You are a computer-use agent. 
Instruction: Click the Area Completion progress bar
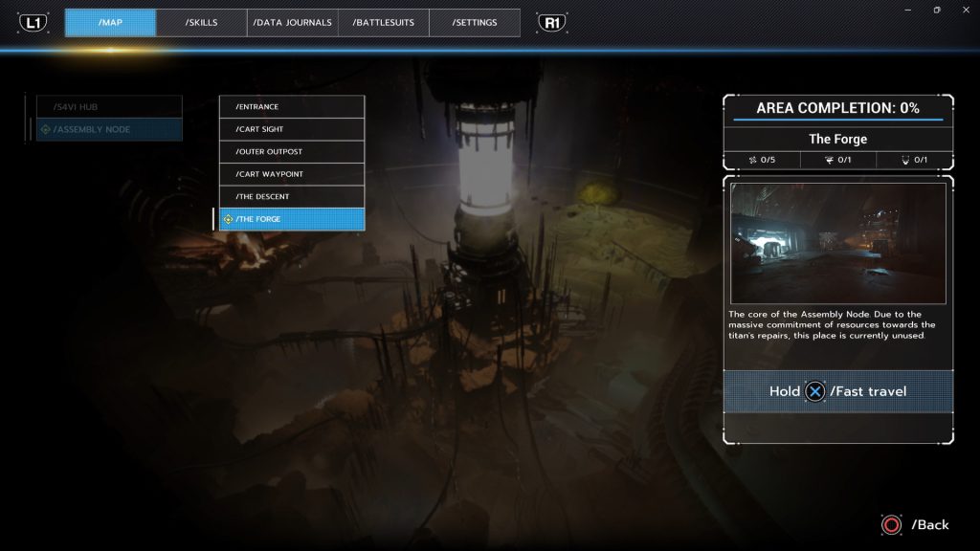coord(837,121)
